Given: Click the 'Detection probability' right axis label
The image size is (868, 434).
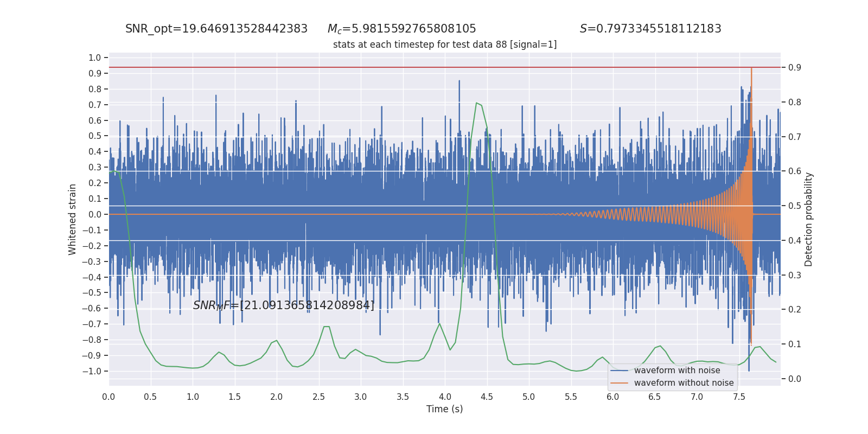Looking at the screenshot, I should 808,219.
